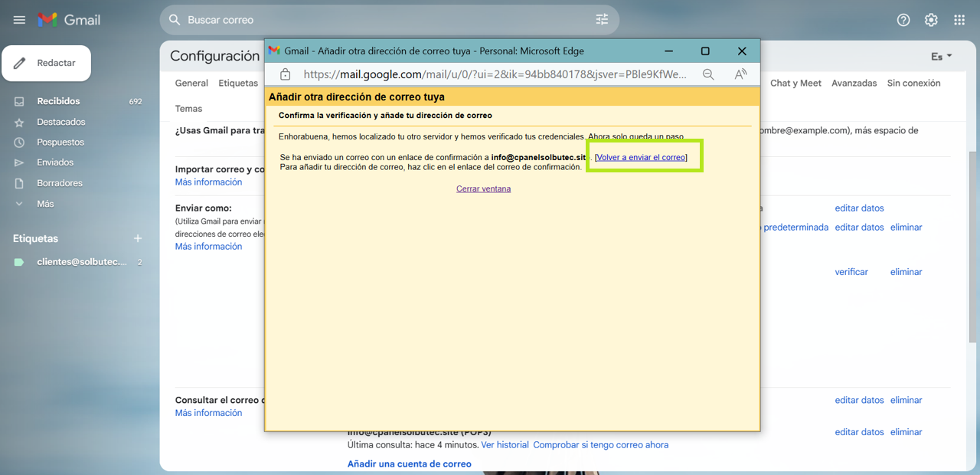Expand the Más section in sidebar
Image resolution: width=980 pixels, height=475 pixels.
pos(45,204)
